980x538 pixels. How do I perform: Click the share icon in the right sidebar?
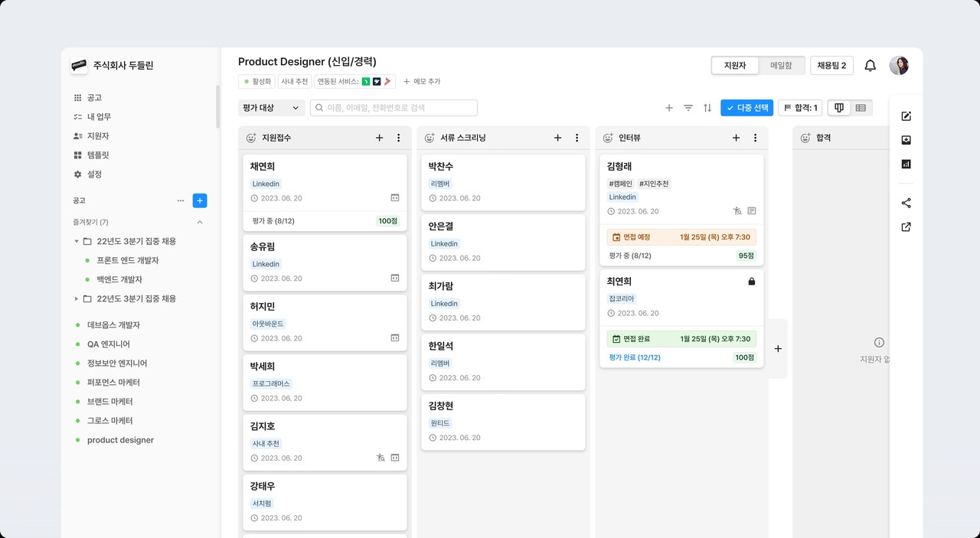[906, 203]
